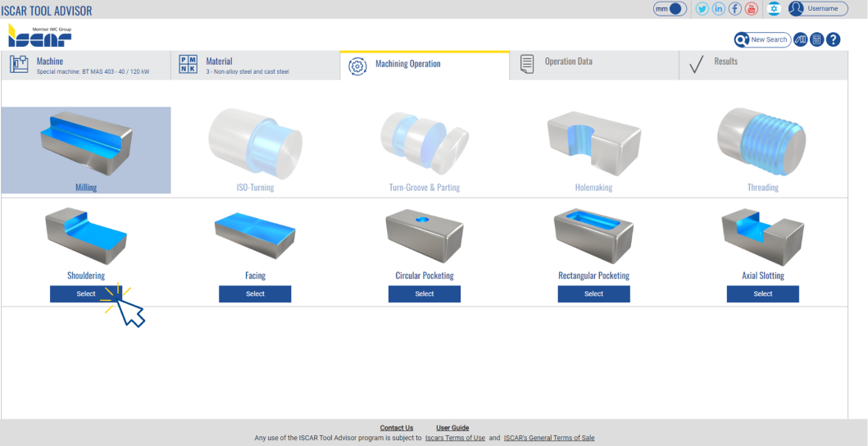The image size is (868, 446).
Task: Open ISCAR's Twitter page icon
Action: tap(702, 9)
